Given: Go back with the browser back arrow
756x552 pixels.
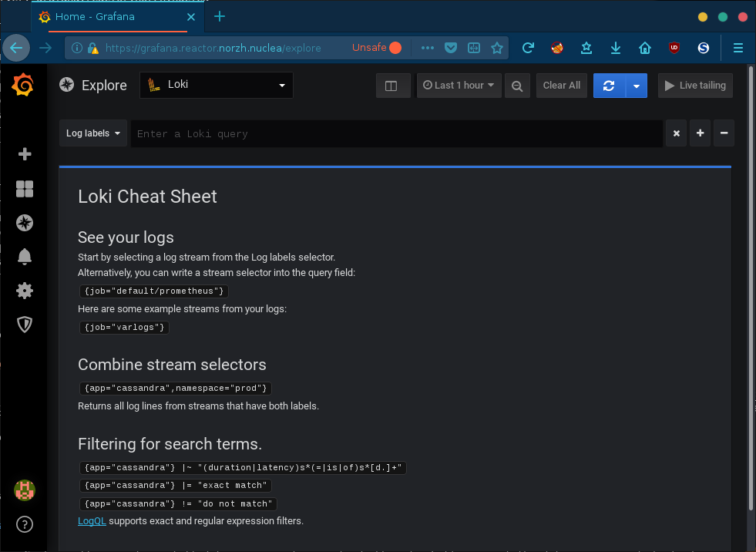Looking at the screenshot, I should point(16,48).
